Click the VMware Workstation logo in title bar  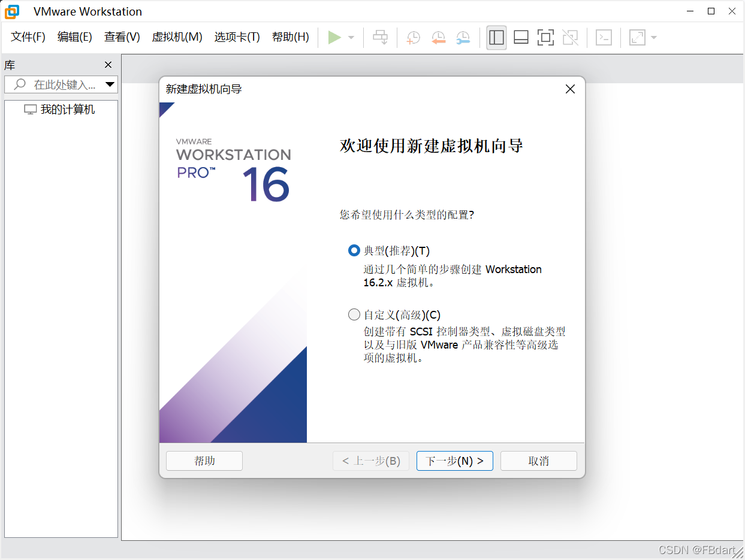coord(12,11)
